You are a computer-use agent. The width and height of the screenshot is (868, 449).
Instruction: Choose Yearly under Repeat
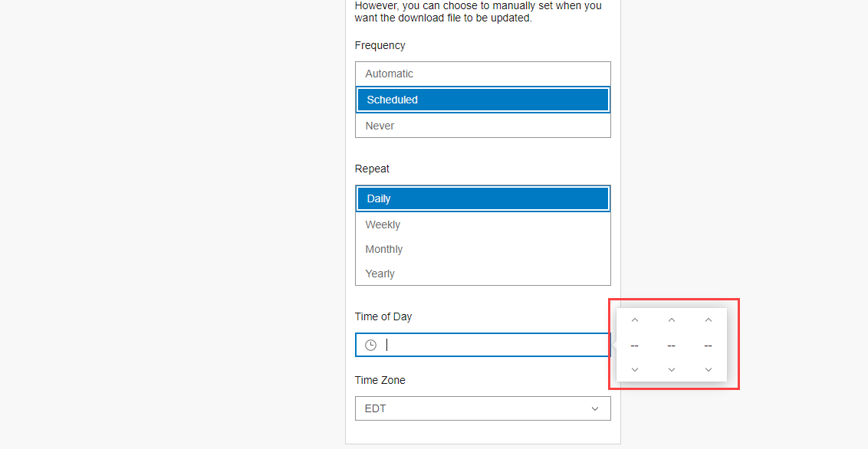(482, 273)
